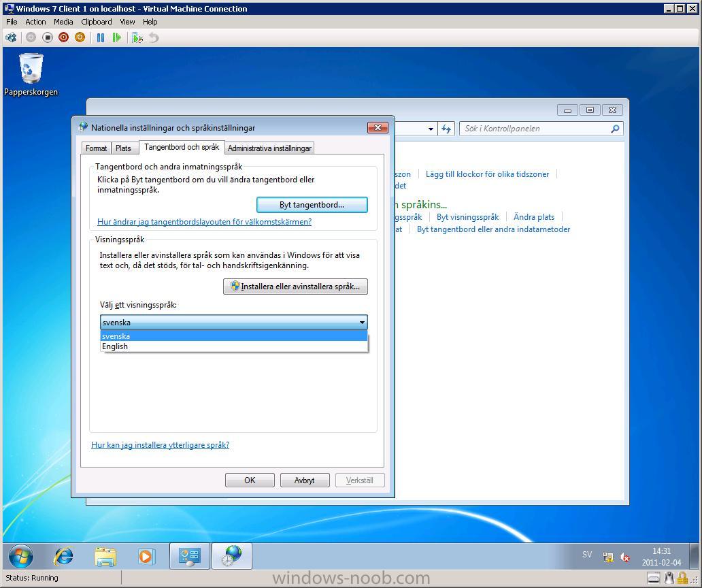This screenshot has width=702, height=588.
Task: Pause the virtual machine
Action: point(100,37)
